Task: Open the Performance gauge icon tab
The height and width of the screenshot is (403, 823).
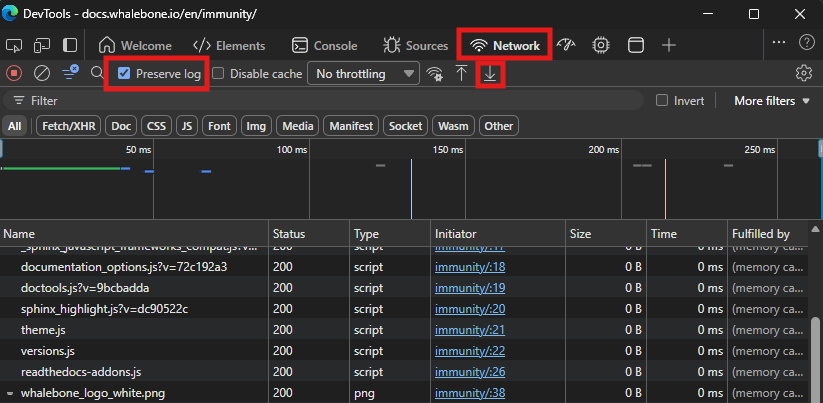Action: tap(566, 46)
